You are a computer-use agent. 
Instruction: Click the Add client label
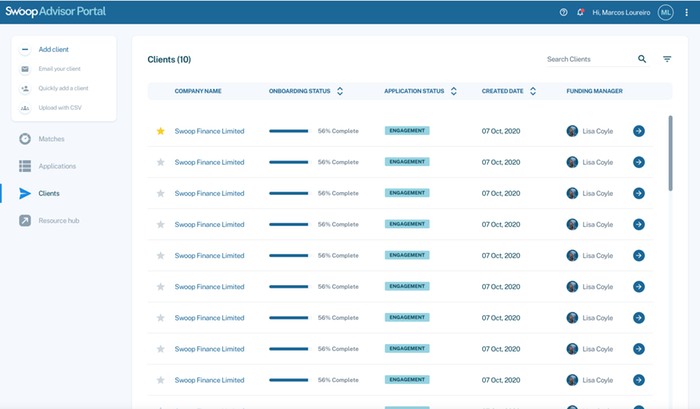pos(54,50)
